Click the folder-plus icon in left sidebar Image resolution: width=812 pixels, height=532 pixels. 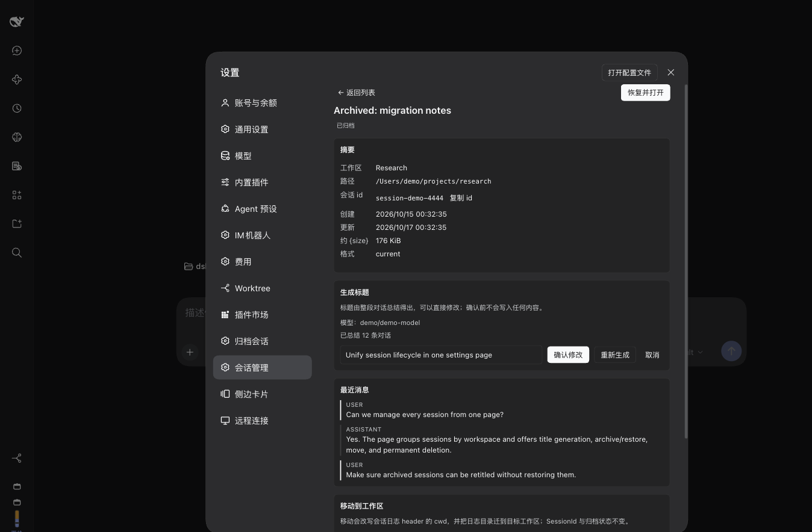[x=17, y=224]
